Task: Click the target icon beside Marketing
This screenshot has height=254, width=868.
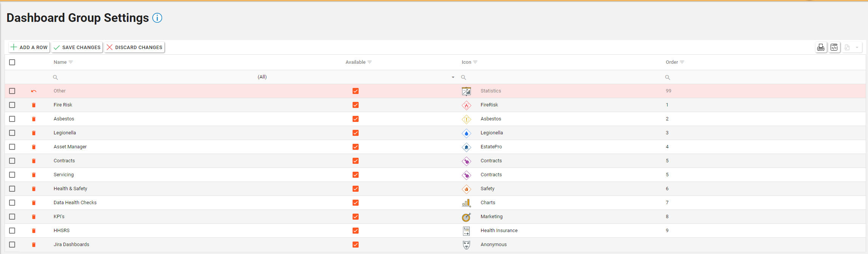Action: click(x=466, y=217)
